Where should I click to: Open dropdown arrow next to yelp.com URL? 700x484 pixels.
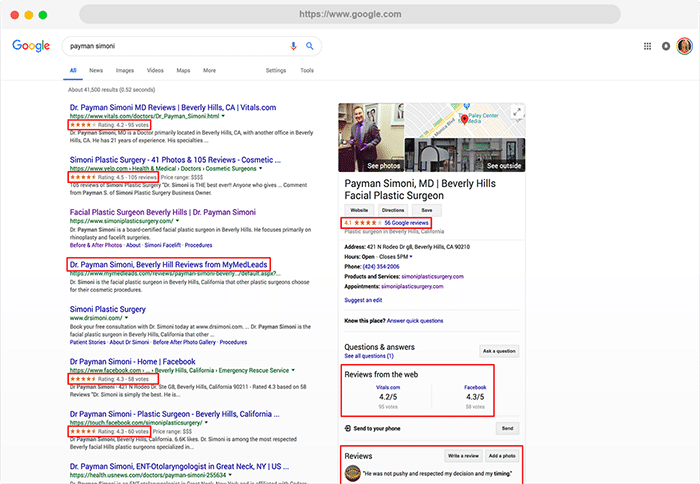point(261,169)
